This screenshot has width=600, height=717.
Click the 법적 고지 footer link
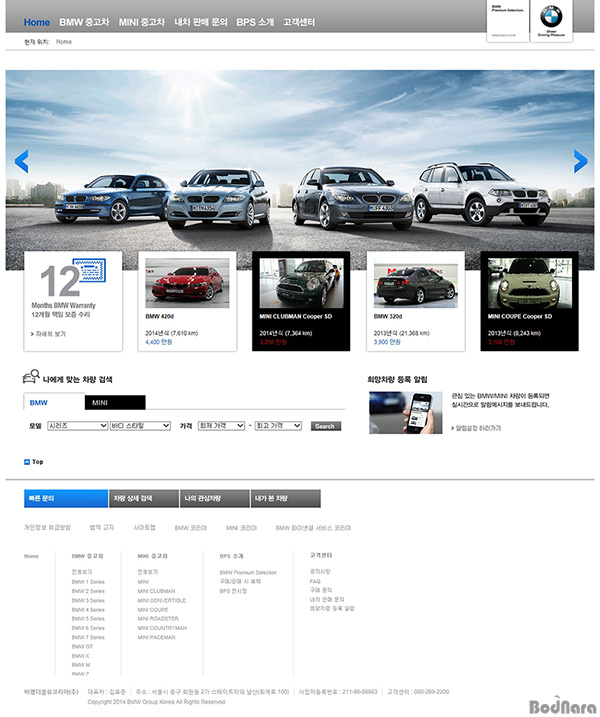[102, 528]
